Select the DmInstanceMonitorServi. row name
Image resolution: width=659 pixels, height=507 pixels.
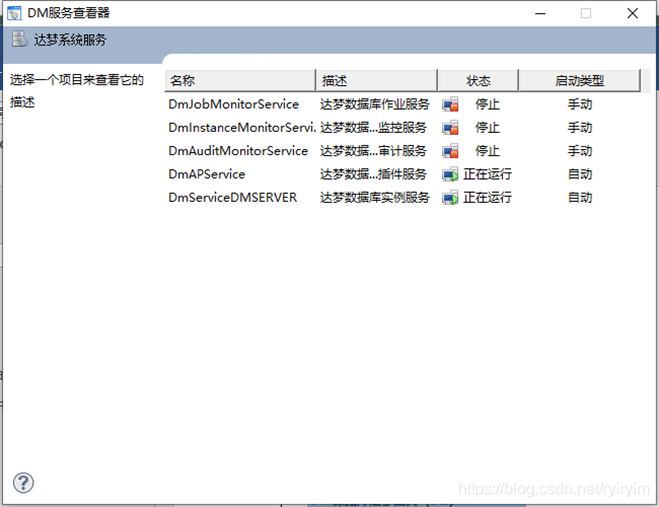[x=242, y=127]
